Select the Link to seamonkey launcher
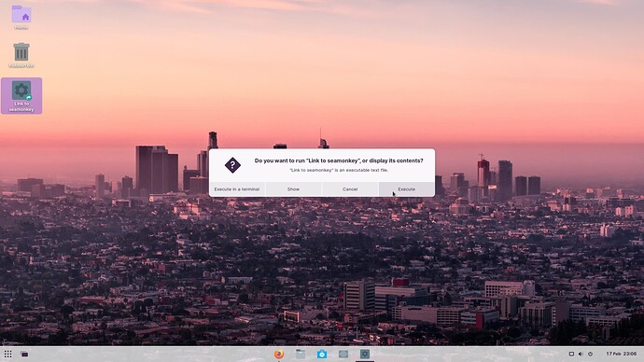 point(21,95)
